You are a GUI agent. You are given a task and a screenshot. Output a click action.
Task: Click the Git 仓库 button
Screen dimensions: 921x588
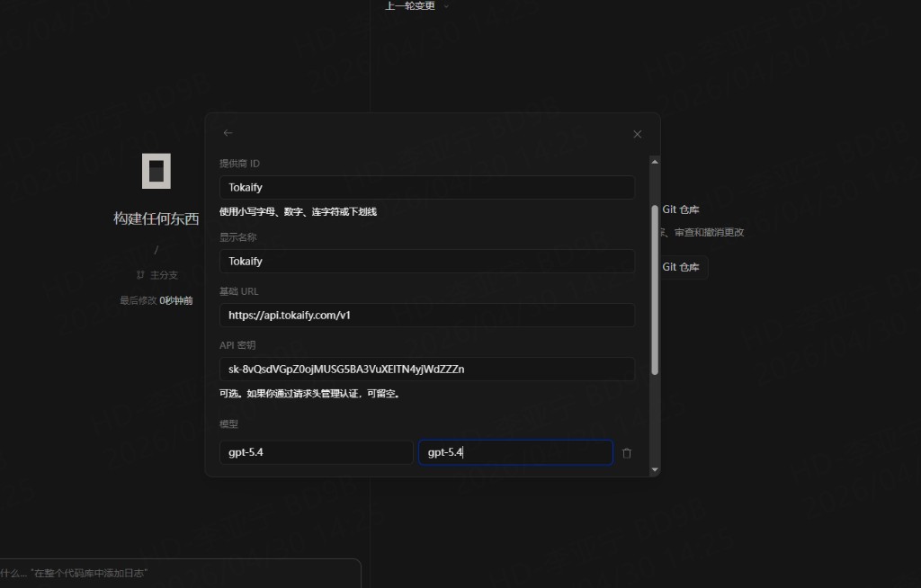click(x=684, y=267)
